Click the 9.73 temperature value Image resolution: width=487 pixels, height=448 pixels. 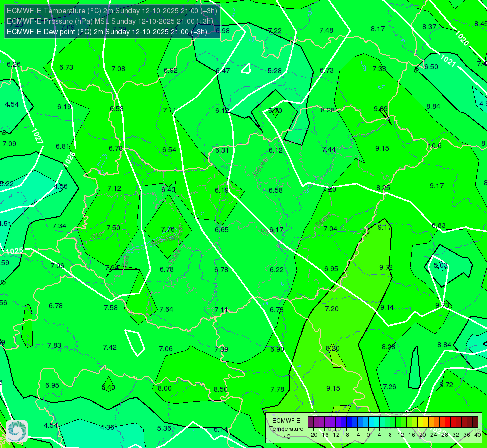click(442, 305)
